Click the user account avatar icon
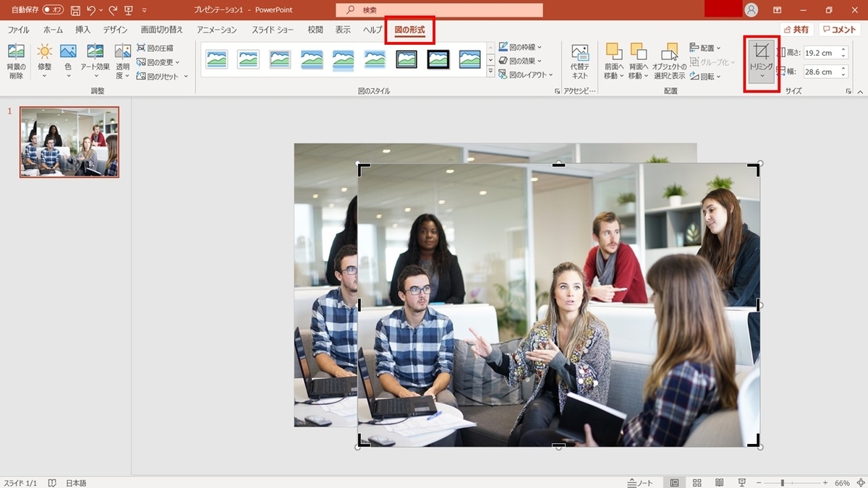The image size is (868, 488). tap(752, 10)
